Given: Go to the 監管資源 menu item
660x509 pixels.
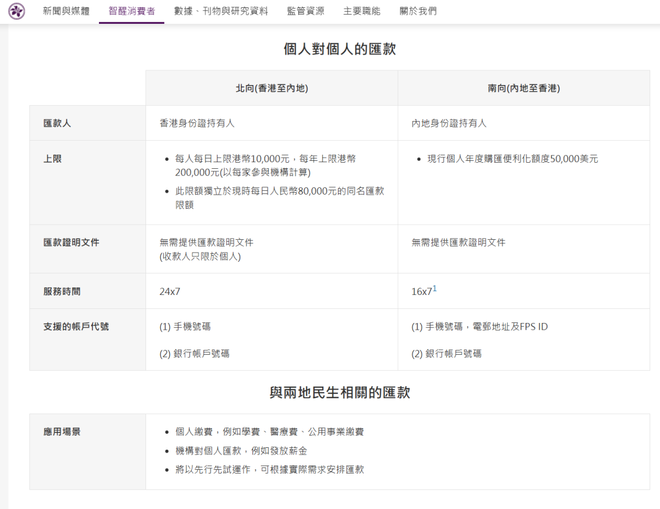Looking at the screenshot, I should [x=305, y=11].
